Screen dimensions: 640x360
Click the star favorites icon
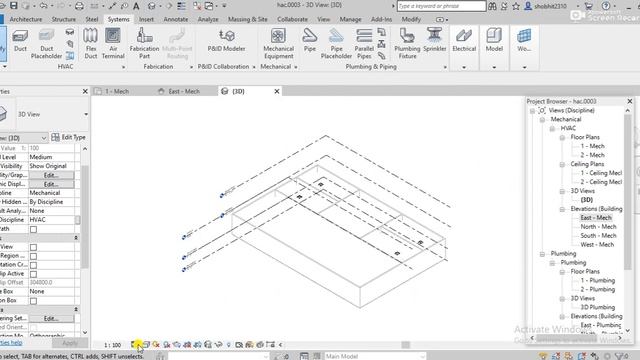(516, 6)
